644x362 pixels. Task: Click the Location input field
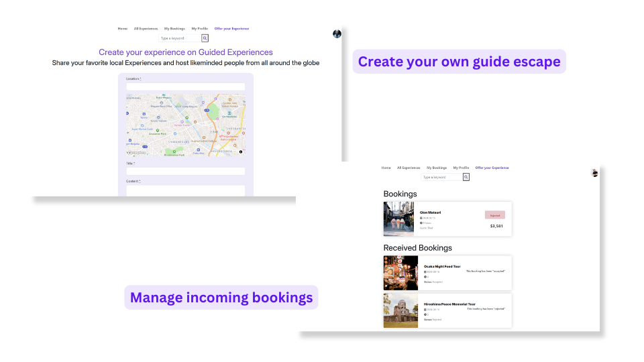[186, 86]
